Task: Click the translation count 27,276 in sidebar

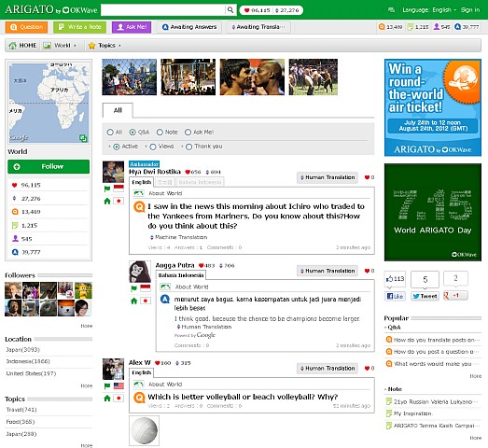Action: [x=31, y=198]
